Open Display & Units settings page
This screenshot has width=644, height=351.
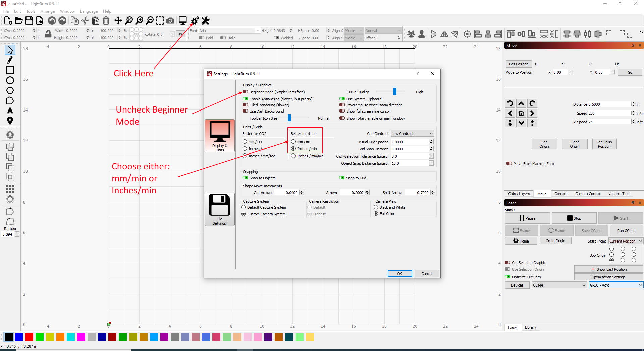coord(220,136)
